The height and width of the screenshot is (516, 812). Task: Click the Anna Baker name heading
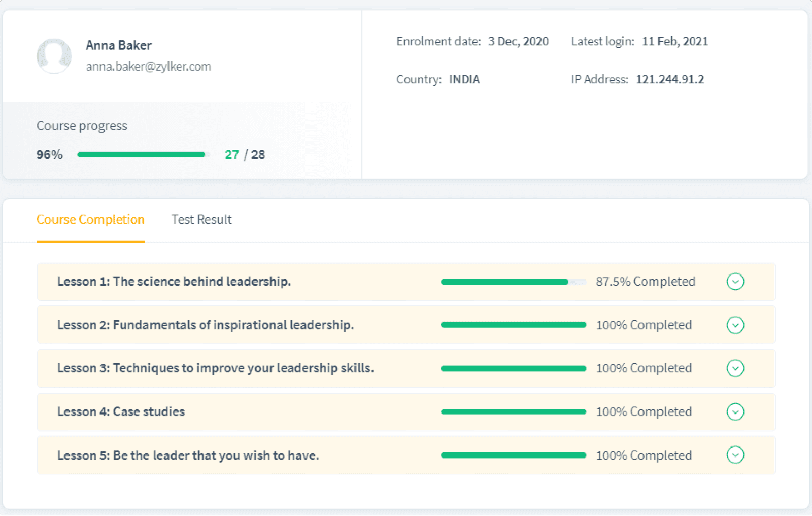(118, 45)
